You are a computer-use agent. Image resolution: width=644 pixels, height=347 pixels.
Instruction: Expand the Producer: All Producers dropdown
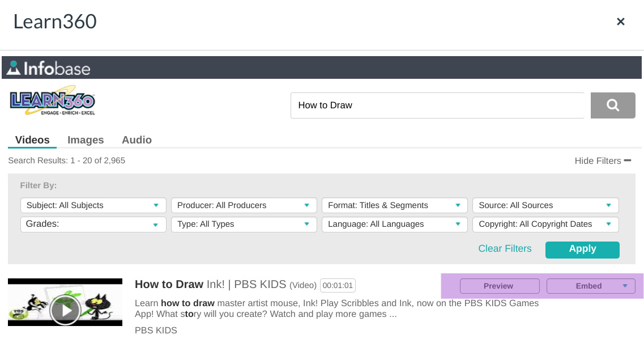(x=244, y=205)
